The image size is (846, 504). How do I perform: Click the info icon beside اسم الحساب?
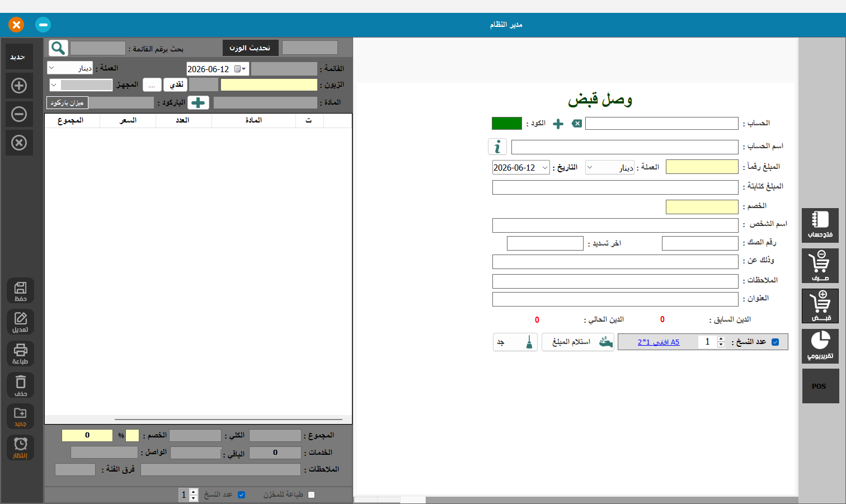point(497,147)
